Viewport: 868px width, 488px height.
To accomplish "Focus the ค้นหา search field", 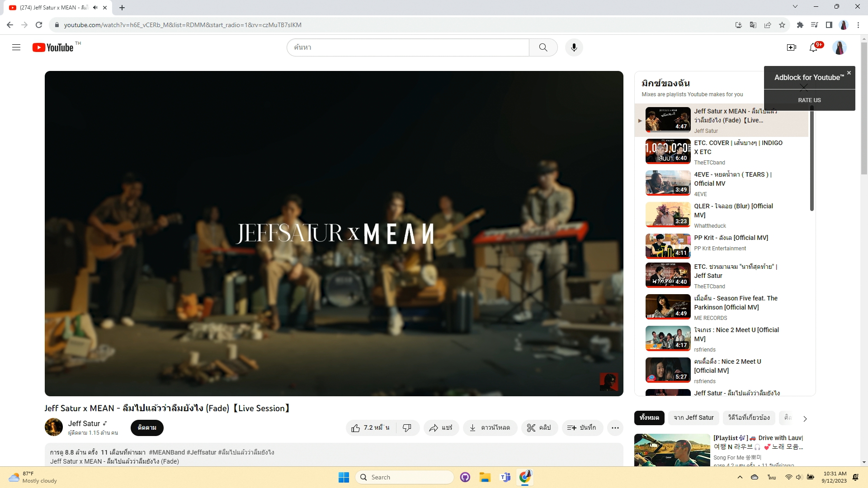I will (408, 47).
